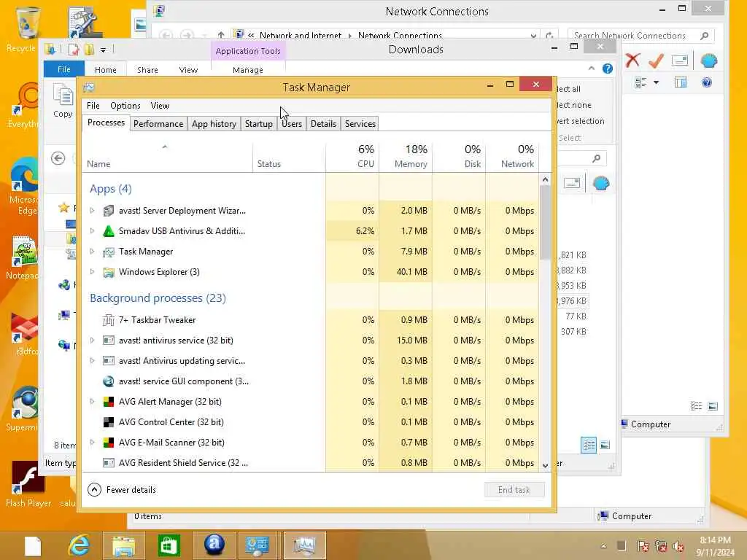This screenshot has height=560, width=747.
Task: Click Fewer details button
Action: click(x=123, y=489)
